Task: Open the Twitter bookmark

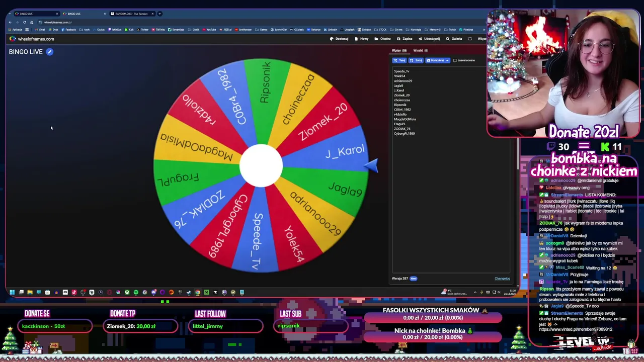Action: [142, 30]
